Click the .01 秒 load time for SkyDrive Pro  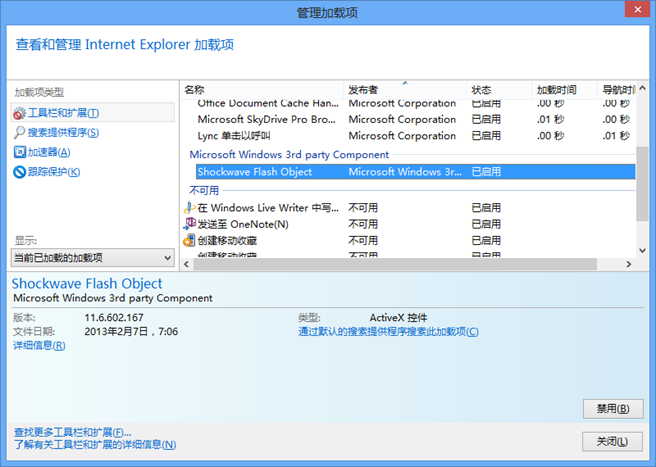coord(550,119)
